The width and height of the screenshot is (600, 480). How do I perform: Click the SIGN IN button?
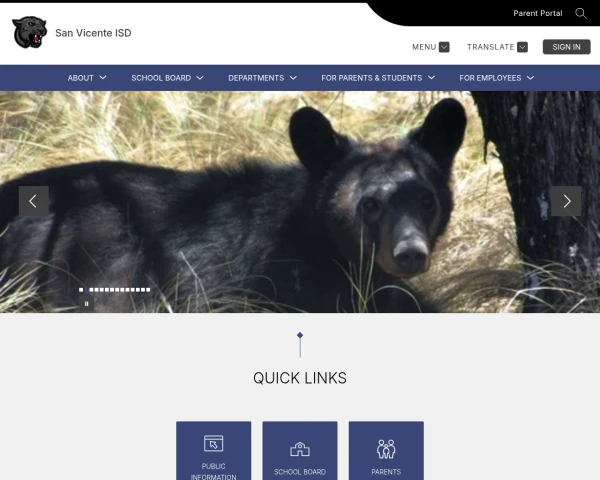pyautogui.click(x=566, y=47)
